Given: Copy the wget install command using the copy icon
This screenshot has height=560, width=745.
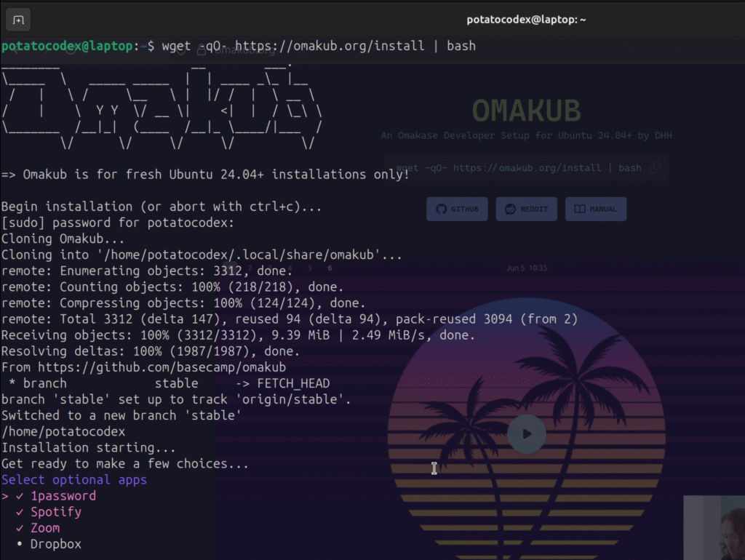Looking at the screenshot, I should click(656, 167).
